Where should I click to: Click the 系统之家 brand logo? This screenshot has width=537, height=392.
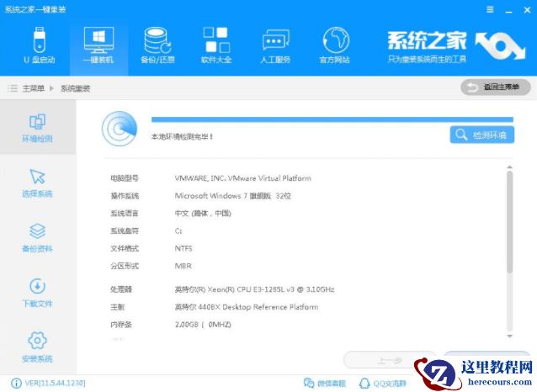tap(456, 46)
